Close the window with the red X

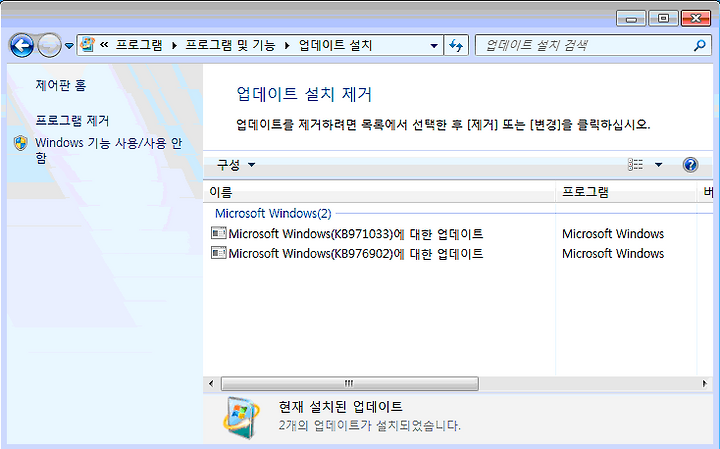pyautogui.click(x=696, y=19)
